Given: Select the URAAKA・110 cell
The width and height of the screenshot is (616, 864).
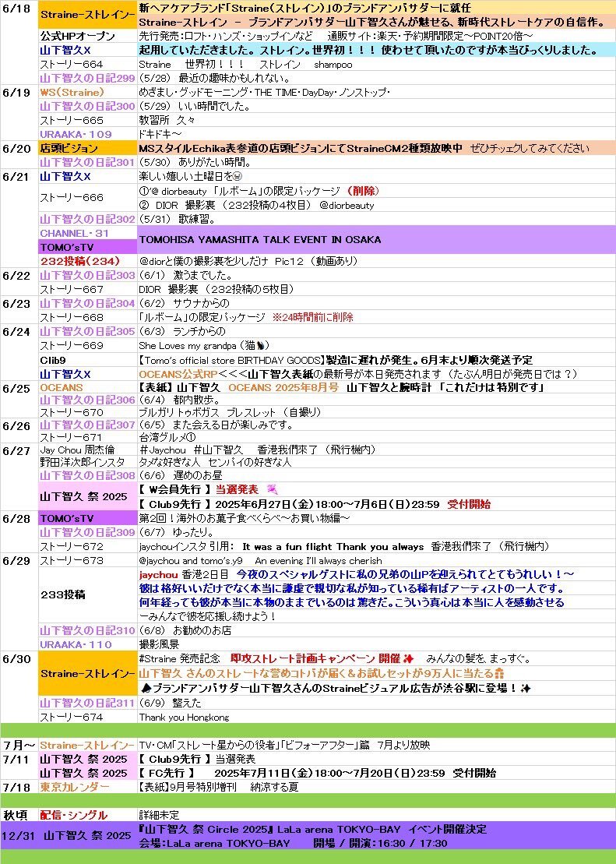Looking at the screenshot, I should (x=87, y=645).
